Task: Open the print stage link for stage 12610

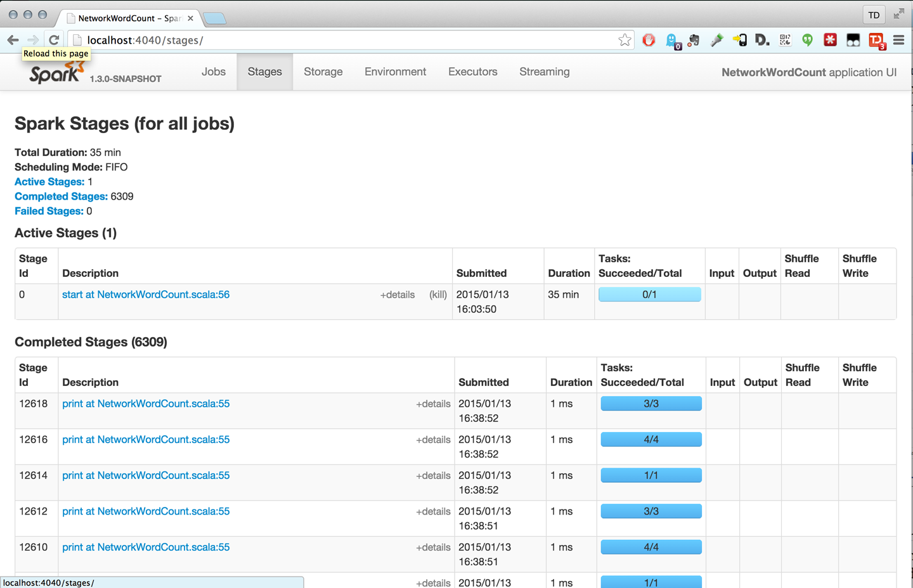Action: 146,547
